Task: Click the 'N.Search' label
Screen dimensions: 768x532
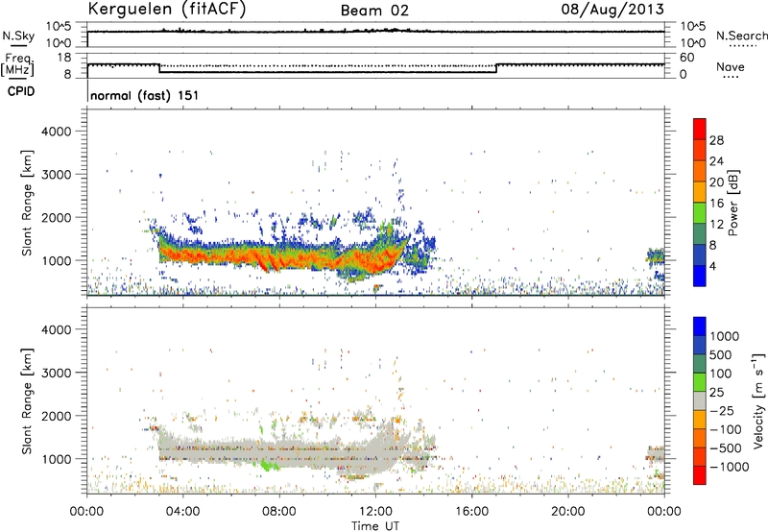Action: click(x=741, y=36)
